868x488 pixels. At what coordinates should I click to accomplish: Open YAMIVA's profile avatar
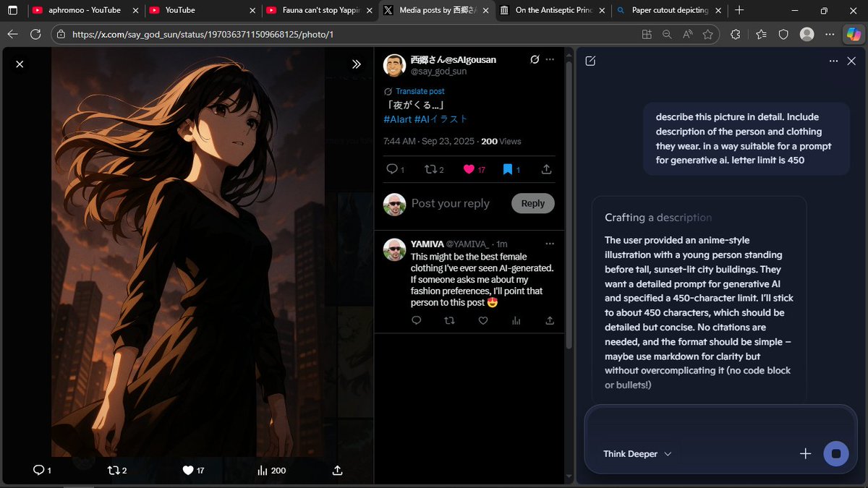(394, 249)
